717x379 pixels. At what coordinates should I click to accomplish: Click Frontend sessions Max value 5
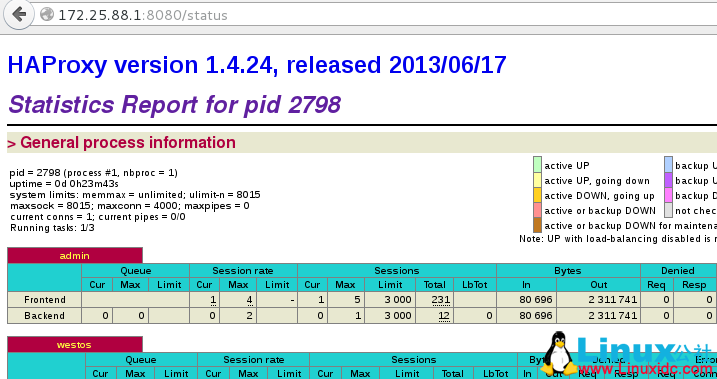click(357, 300)
